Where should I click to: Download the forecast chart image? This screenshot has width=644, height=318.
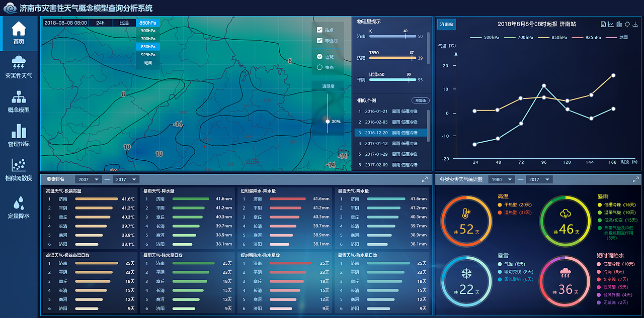635,24
